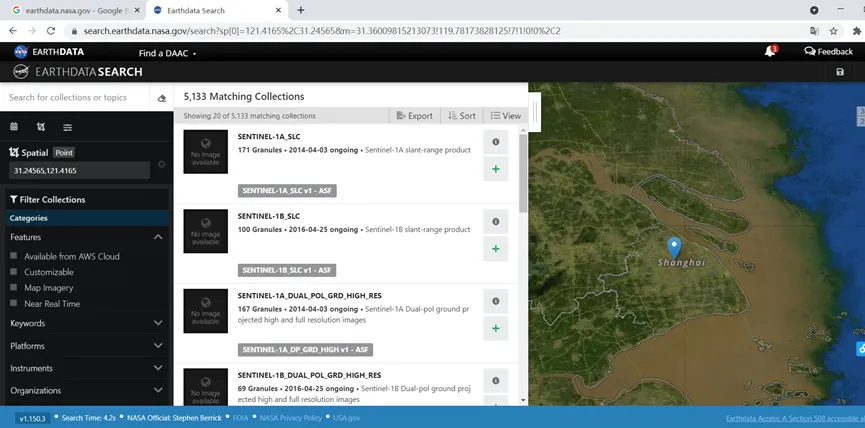Viewport: 865px width, 428px height.
Task: Open the spatial crop tool icon
Action: coord(40,127)
